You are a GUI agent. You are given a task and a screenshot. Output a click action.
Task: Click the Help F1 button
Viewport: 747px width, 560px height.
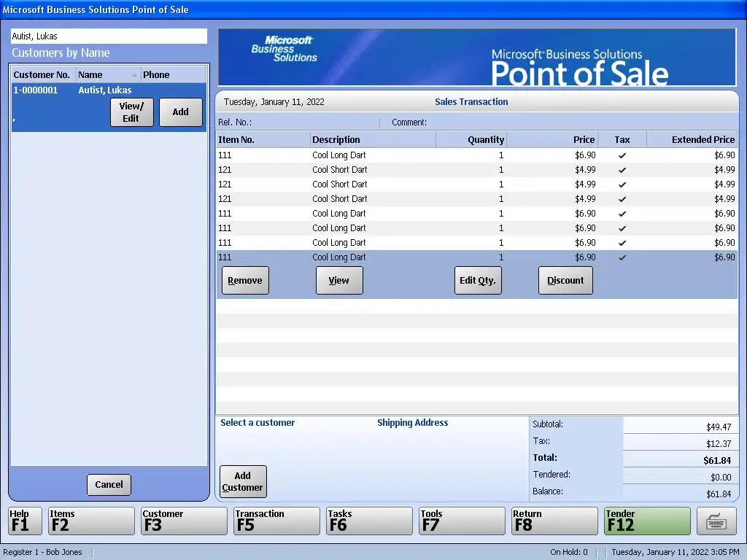tap(25, 521)
